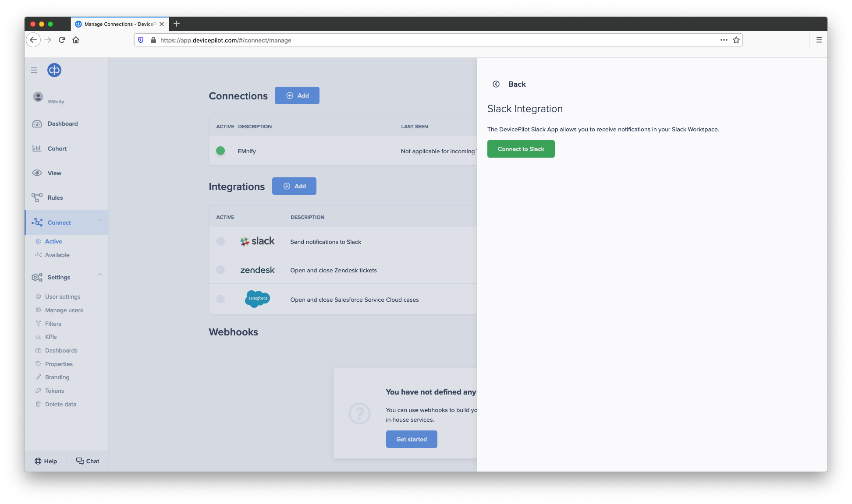The width and height of the screenshot is (852, 504).
Task: Click the site lock padlock icon
Action: pos(153,40)
